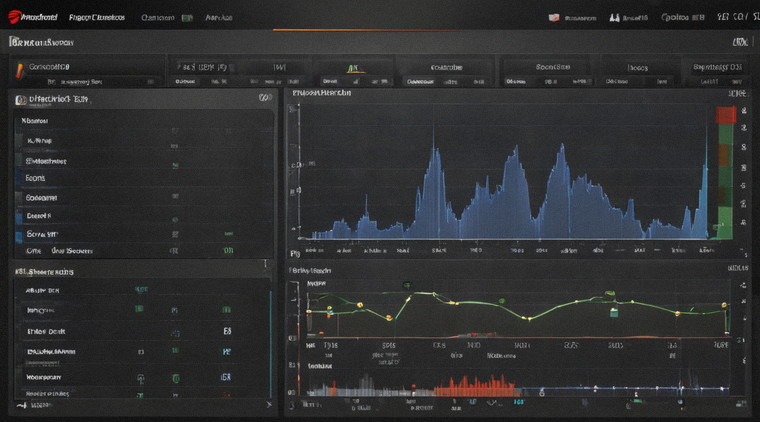Viewport: 760px width, 422px height.
Task: Click the red bars in the bottom histogram
Action: (x=475, y=386)
